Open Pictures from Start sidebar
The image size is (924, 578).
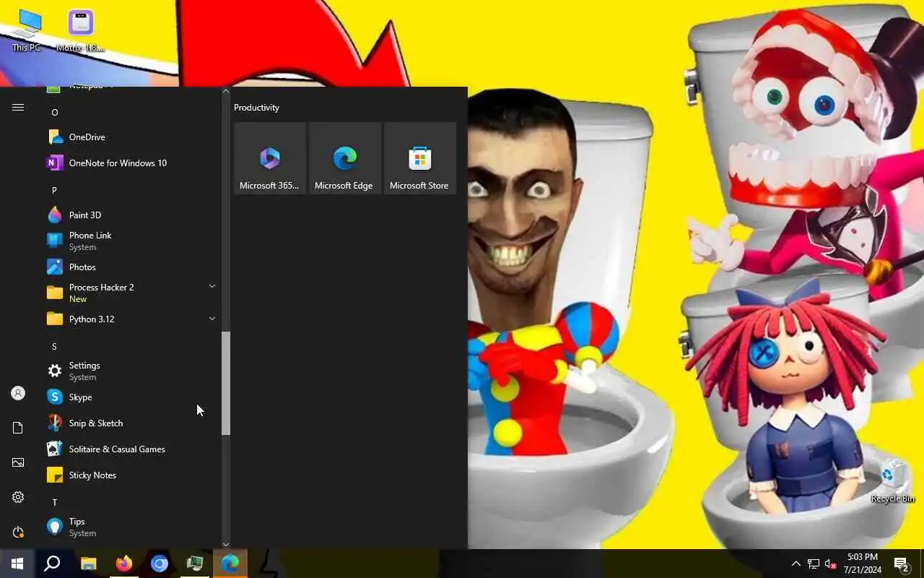coord(18,462)
